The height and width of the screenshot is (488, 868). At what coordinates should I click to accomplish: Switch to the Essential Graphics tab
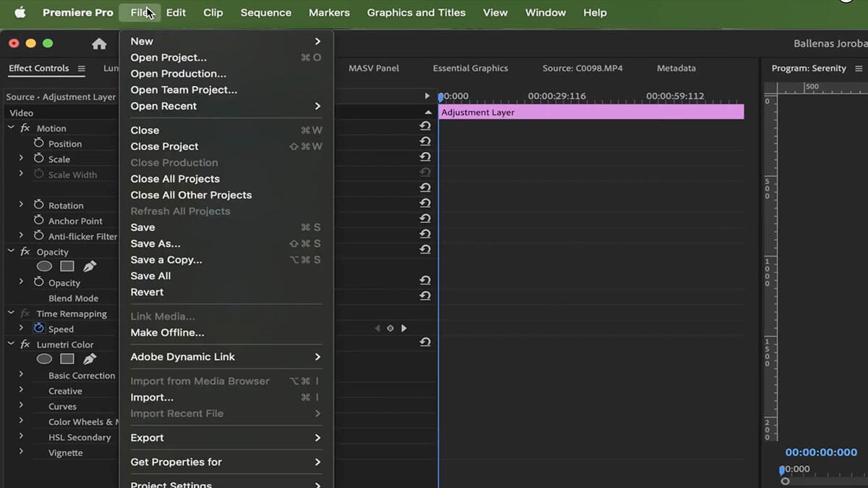tap(470, 68)
